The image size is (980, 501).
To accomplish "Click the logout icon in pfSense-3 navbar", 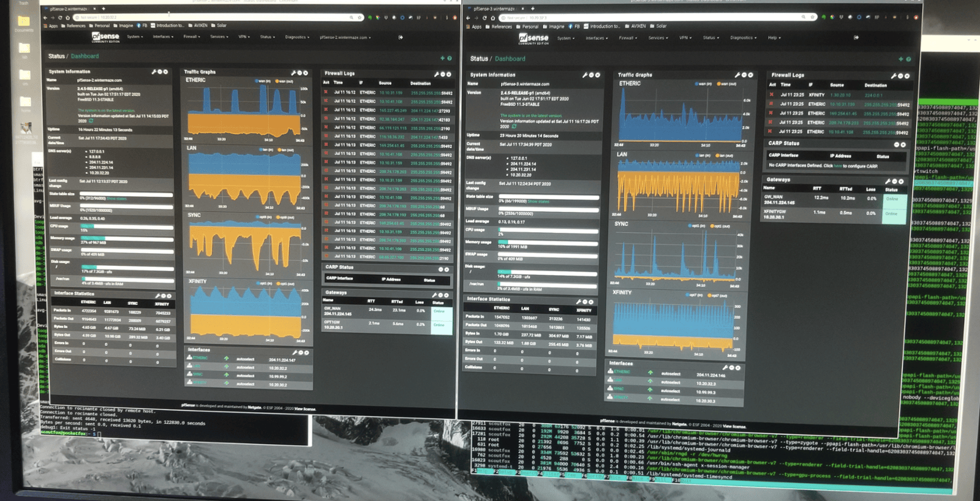I will pyautogui.click(x=856, y=37).
